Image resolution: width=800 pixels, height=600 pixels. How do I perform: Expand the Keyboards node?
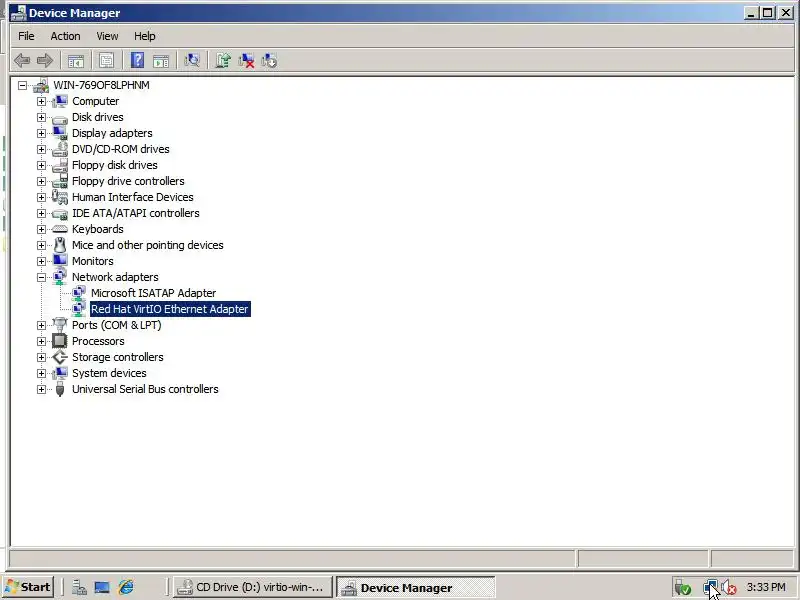pyautogui.click(x=41, y=230)
